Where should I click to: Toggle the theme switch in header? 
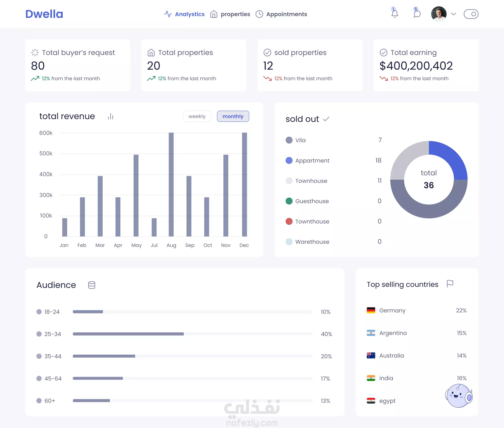471,14
